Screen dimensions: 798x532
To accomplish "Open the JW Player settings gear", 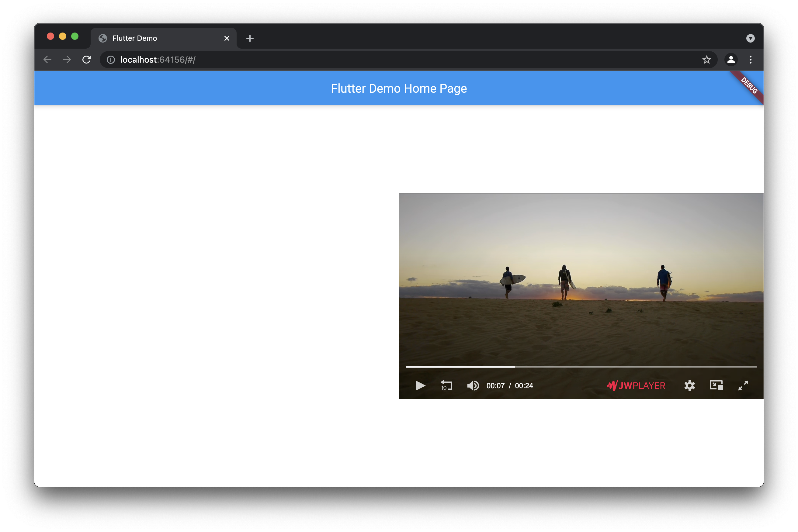I will [x=690, y=386].
